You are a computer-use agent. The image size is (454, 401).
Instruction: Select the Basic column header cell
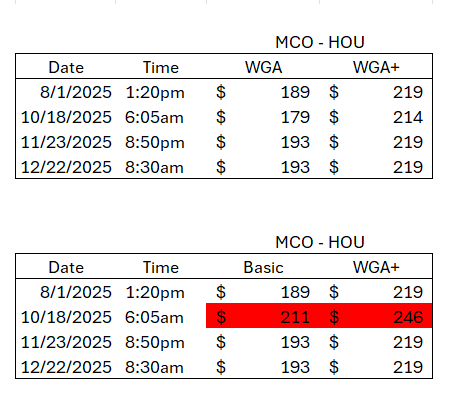tap(263, 267)
